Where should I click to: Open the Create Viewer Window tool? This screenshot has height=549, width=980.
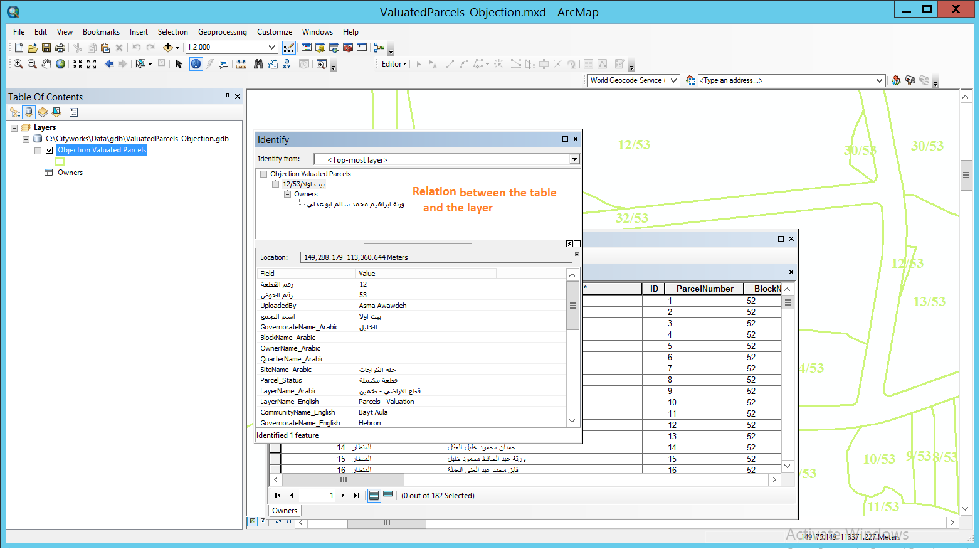pos(322,64)
